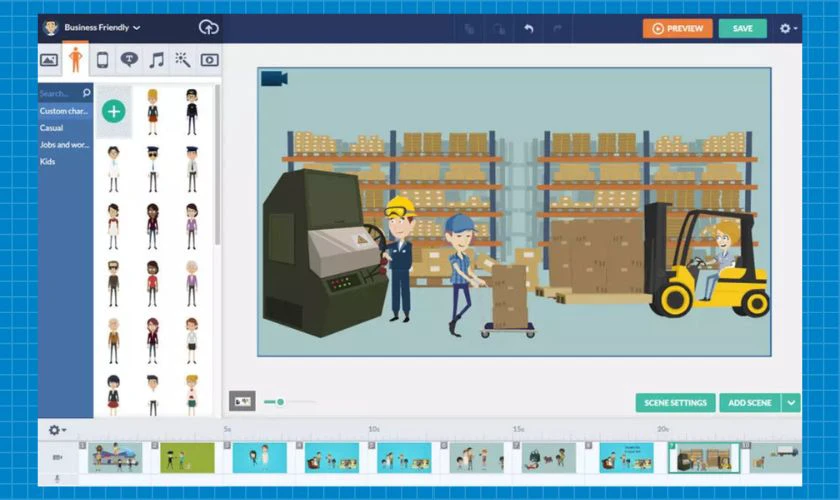The width and height of the screenshot is (840, 500).
Task: Pick the doctor in white lab coat
Action: point(114,169)
